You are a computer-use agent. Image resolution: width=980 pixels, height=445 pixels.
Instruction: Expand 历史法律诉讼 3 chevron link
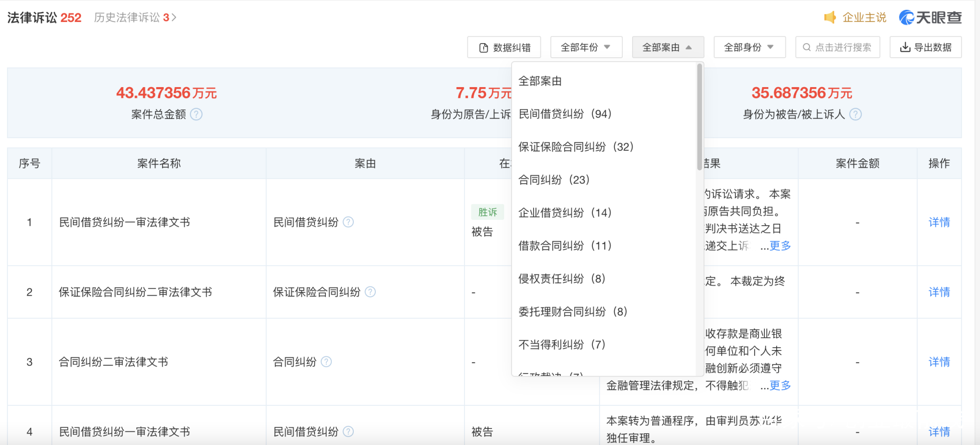point(135,18)
